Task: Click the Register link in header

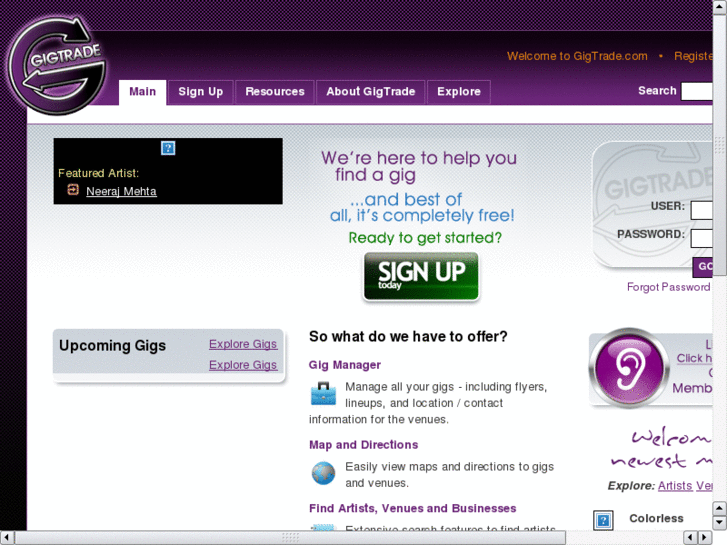Action: 693,56
